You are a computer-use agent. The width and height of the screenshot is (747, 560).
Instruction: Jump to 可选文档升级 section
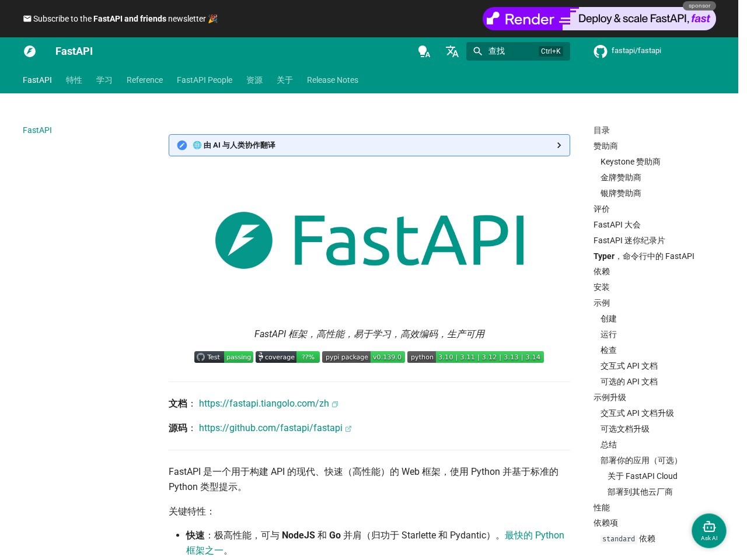[625, 429]
